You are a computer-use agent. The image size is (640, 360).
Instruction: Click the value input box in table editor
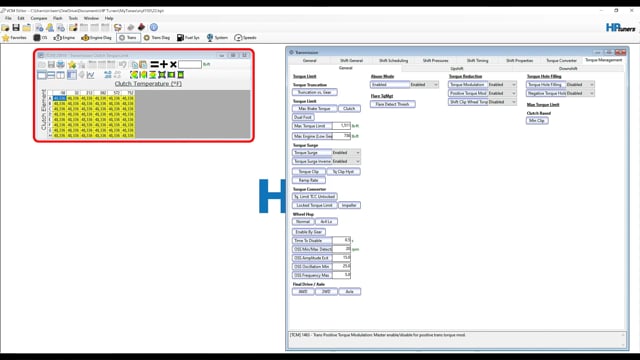(190, 64)
